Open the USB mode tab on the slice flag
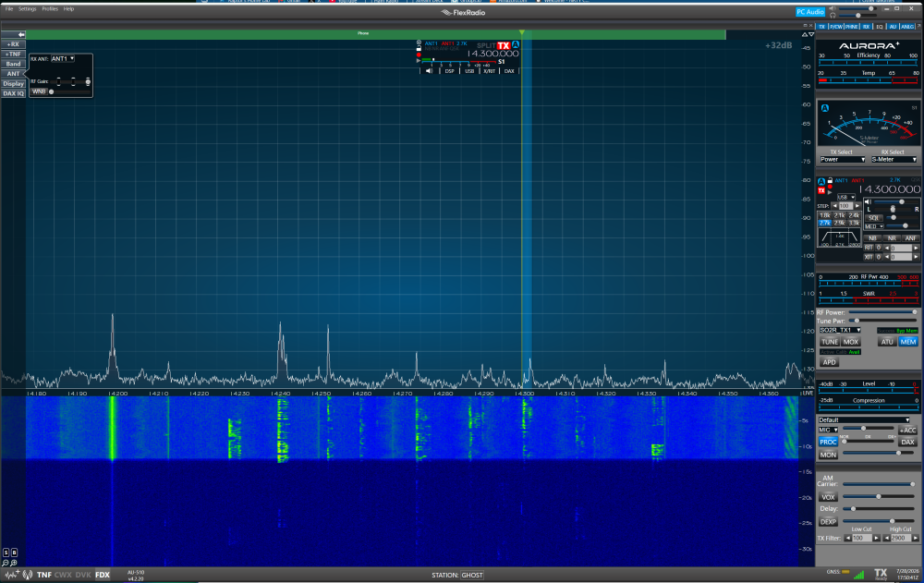Screen dimensions: 924x583 click(x=469, y=71)
